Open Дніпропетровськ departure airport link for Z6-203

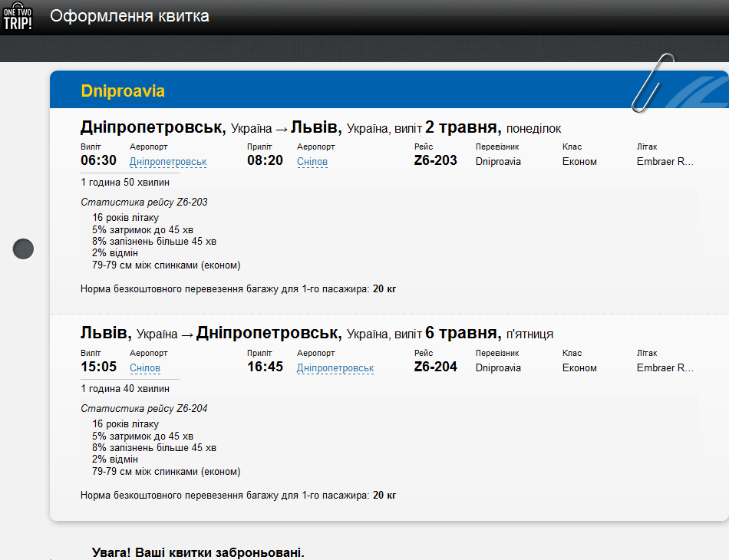point(168,162)
